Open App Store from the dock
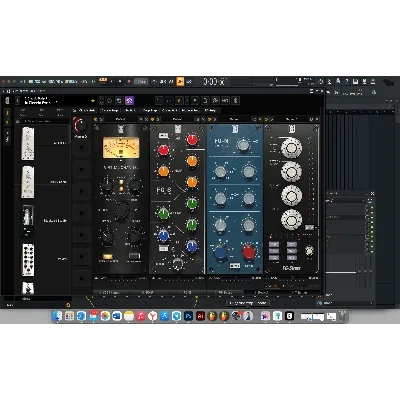Image resolution: width=400 pixels, height=400 pixels. pyautogui.click(x=164, y=316)
